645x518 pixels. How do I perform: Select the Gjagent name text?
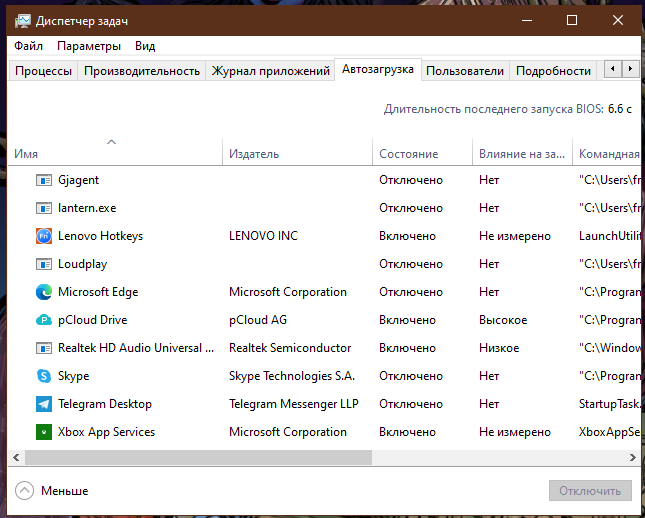click(x=79, y=180)
